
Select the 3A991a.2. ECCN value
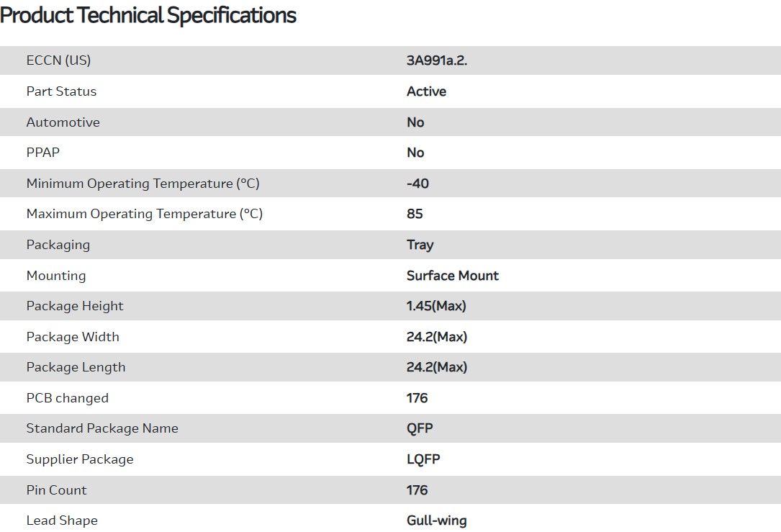coord(437,60)
